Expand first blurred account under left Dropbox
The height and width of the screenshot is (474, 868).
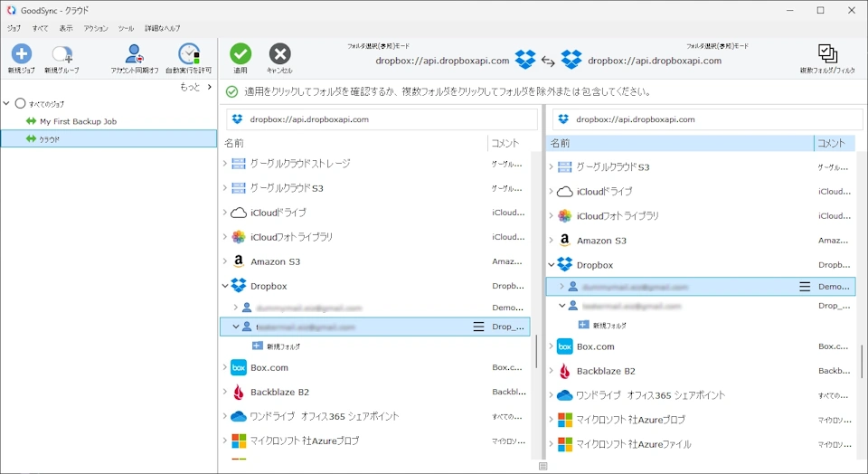235,308
